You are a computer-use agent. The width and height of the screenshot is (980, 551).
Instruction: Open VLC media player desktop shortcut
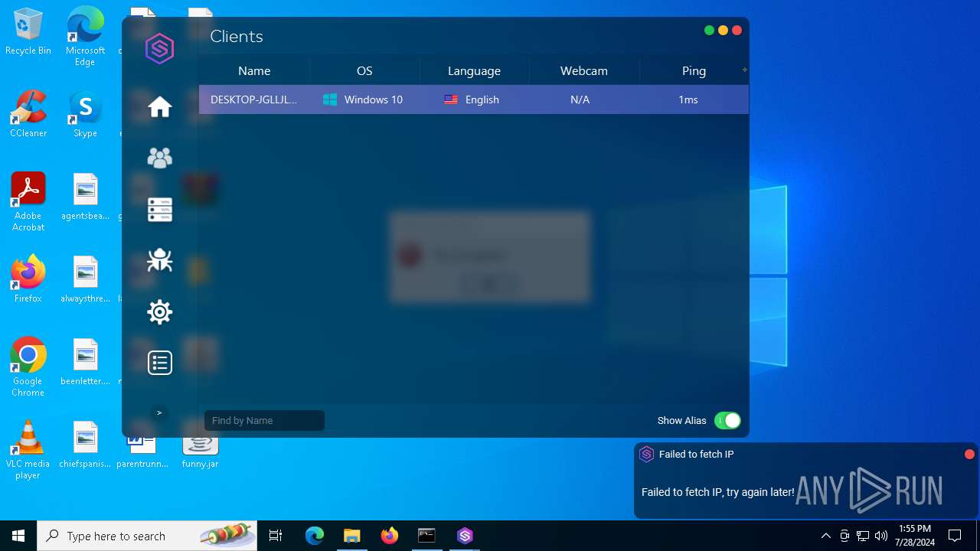tap(28, 450)
